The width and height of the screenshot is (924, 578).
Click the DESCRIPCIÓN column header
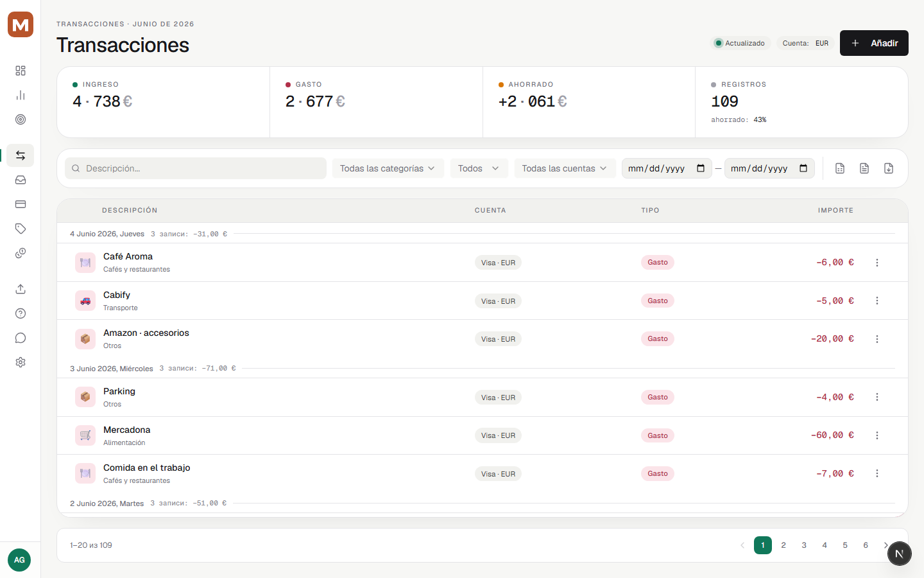pos(130,210)
